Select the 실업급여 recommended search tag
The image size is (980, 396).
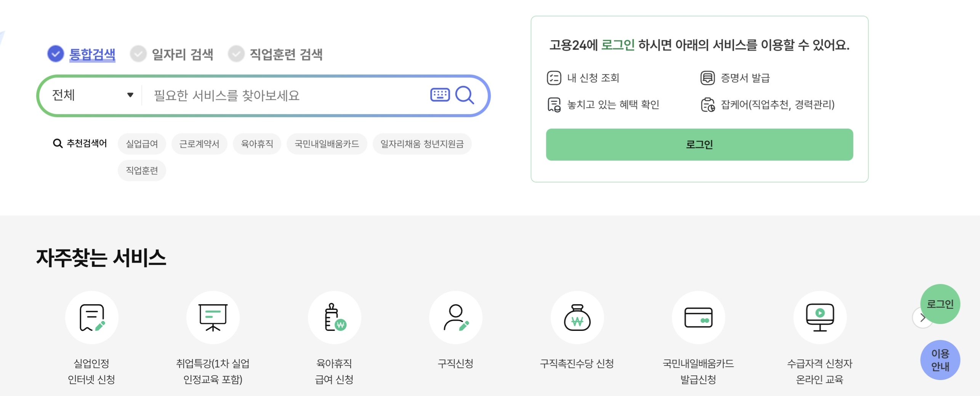[142, 144]
